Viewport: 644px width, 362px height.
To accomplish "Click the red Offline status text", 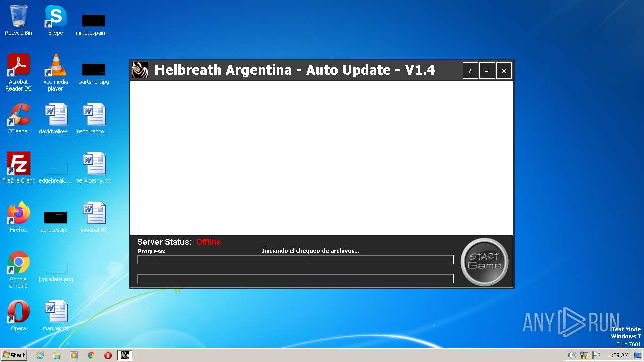I will click(x=208, y=242).
